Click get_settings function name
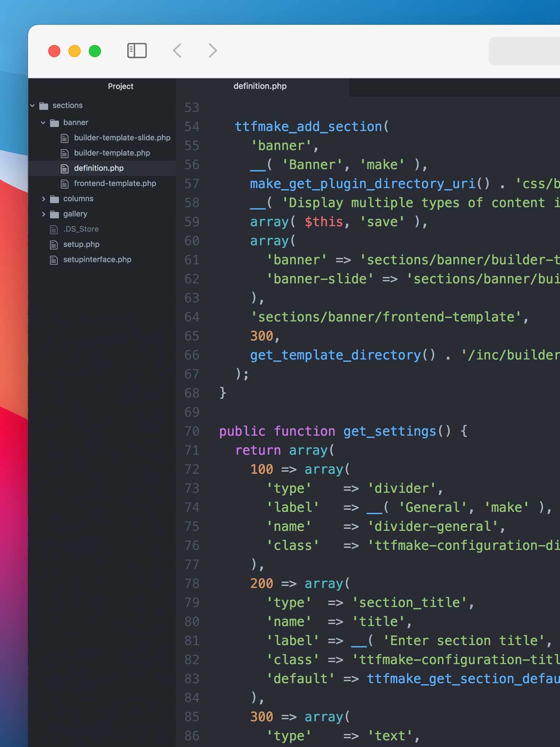Screen dimensions: 560x747 (389, 432)
